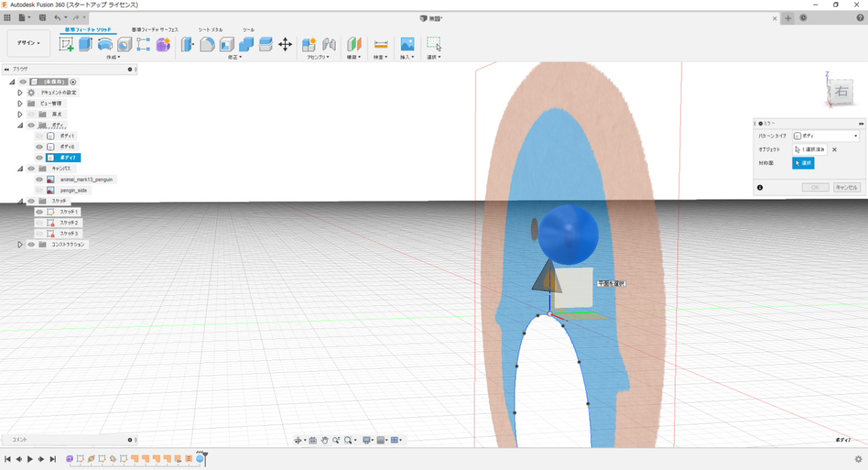Hide the animal_mark13_penguin canvas
The width and height of the screenshot is (868, 470).
40,179
